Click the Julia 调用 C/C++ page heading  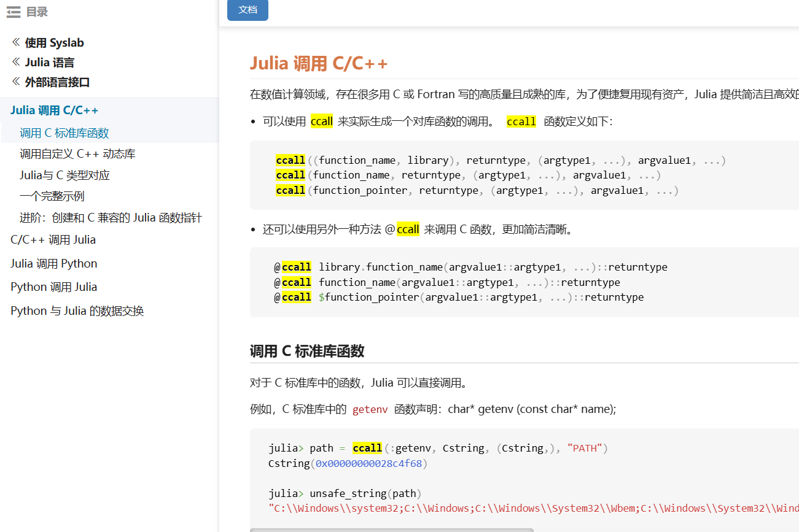pos(319,63)
